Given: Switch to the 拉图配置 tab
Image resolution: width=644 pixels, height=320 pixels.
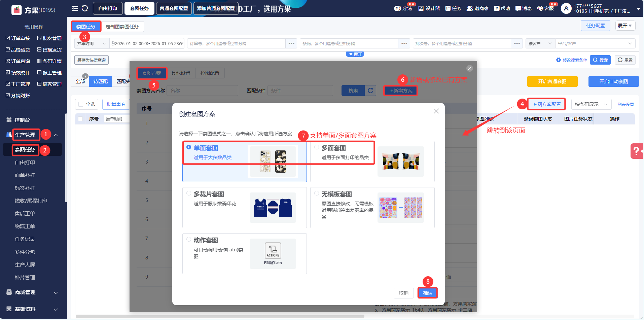Looking at the screenshot, I should point(210,73).
